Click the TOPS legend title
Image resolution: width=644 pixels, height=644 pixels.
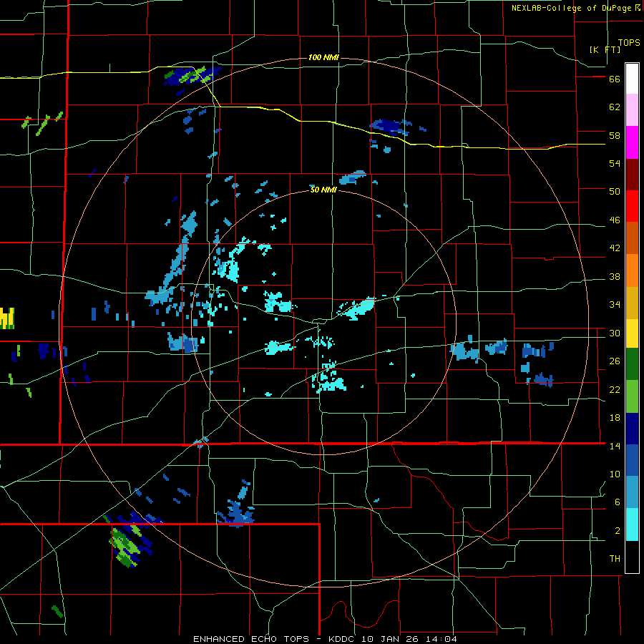629,43
